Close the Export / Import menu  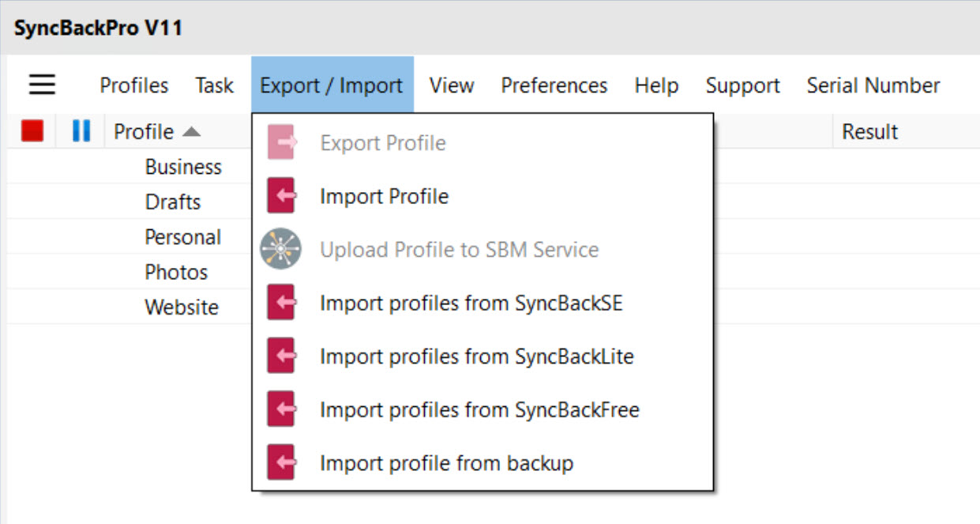pyautogui.click(x=332, y=85)
